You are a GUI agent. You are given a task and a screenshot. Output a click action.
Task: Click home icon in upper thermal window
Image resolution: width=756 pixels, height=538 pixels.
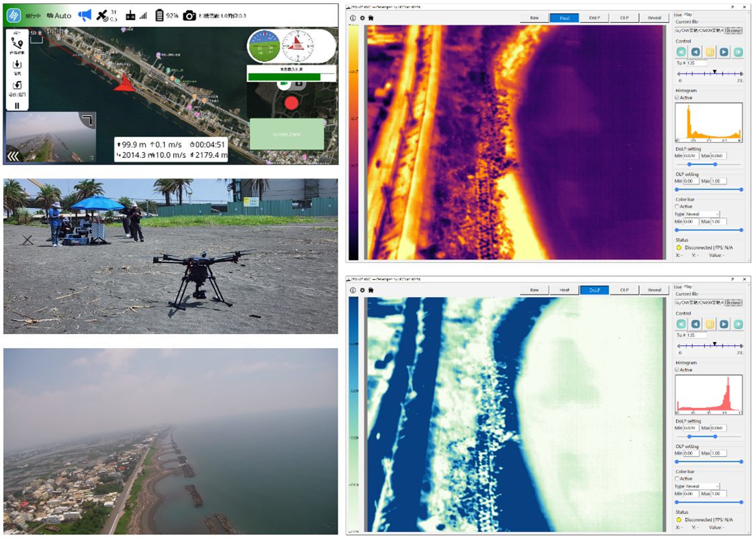(371, 18)
